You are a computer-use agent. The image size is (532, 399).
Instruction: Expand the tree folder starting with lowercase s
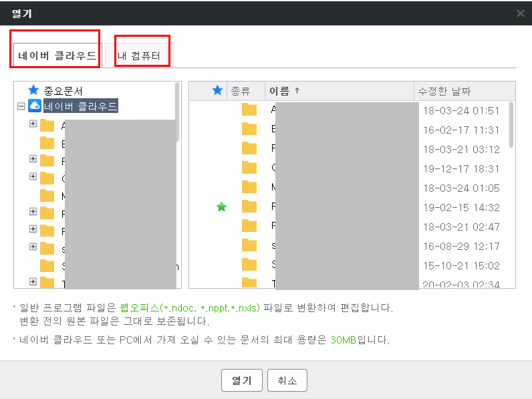33,247
